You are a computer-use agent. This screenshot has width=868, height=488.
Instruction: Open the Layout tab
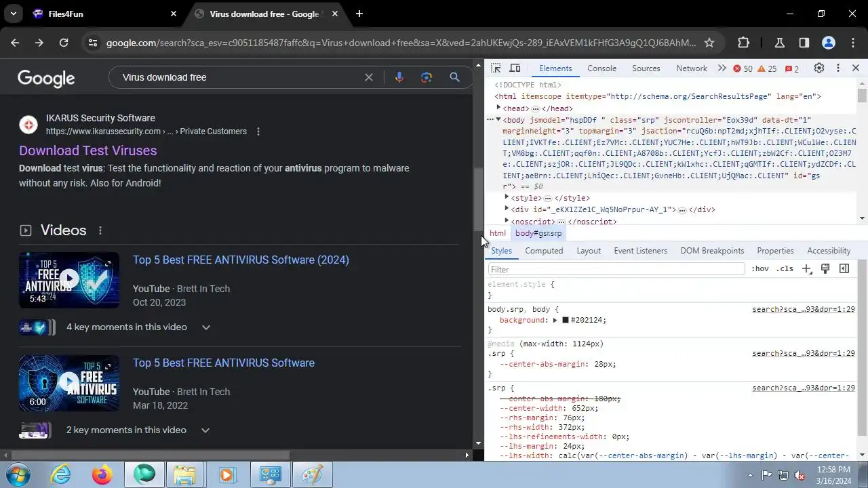pos(589,251)
